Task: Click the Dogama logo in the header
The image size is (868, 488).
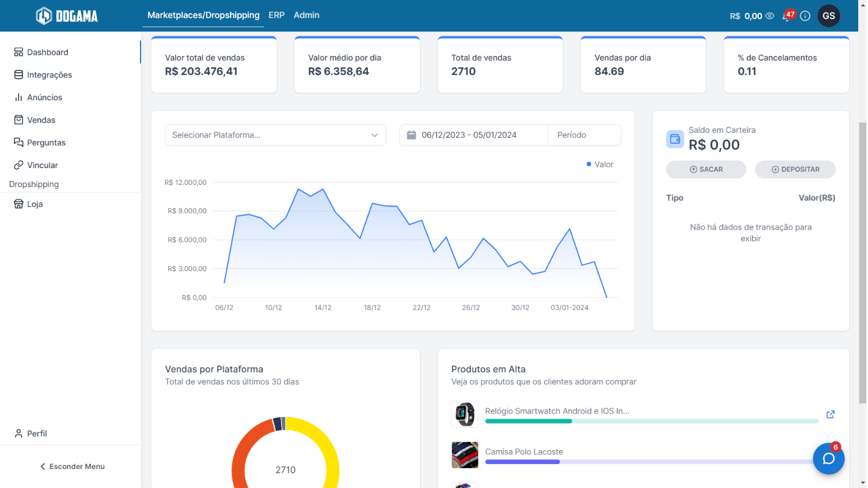Action: [x=67, y=16]
